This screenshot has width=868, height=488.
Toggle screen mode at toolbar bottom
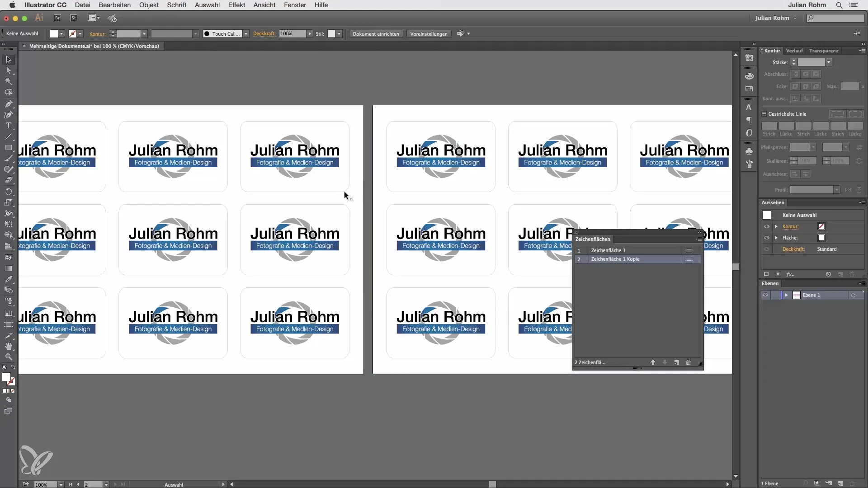[x=8, y=411]
